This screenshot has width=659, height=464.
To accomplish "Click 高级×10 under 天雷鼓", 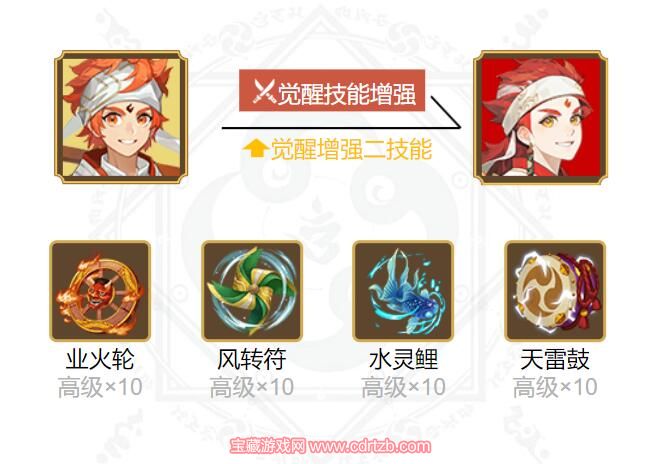I will tap(555, 387).
